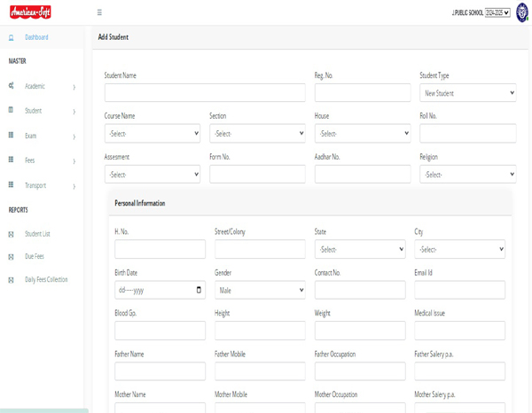Click the Transport grid icon
Screen dimensions: 532x413
point(11,184)
